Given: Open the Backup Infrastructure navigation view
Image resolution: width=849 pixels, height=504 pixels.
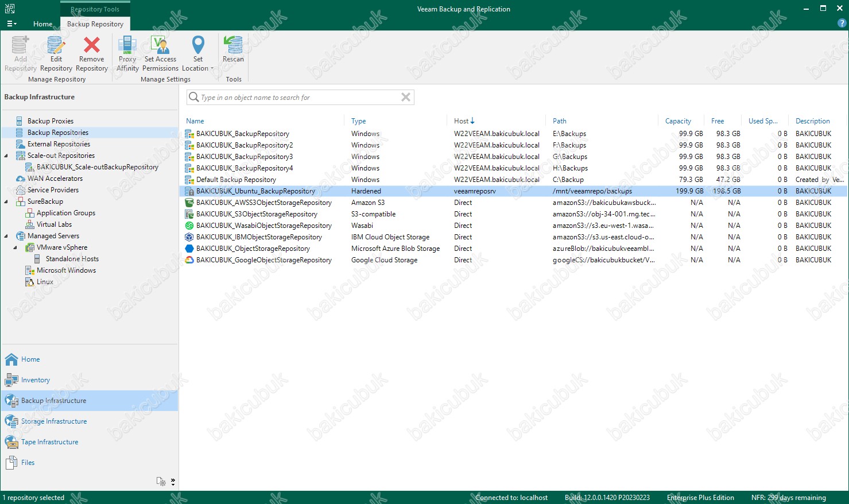Looking at the screenshot, I should click(x=89, y=401).
